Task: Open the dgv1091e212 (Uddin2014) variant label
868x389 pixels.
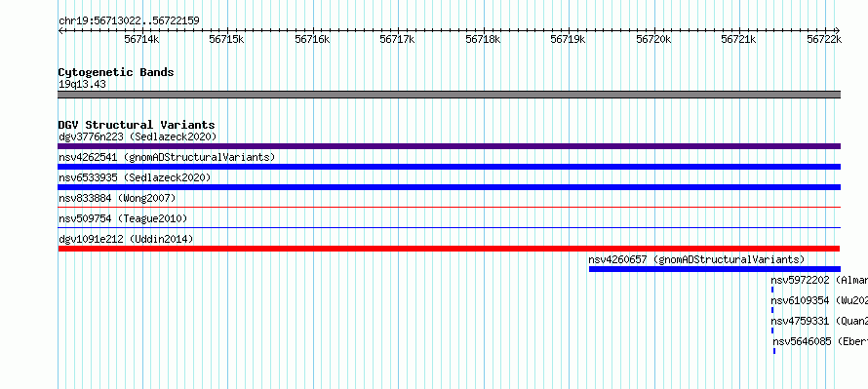Action: click(x=126, y=239)
